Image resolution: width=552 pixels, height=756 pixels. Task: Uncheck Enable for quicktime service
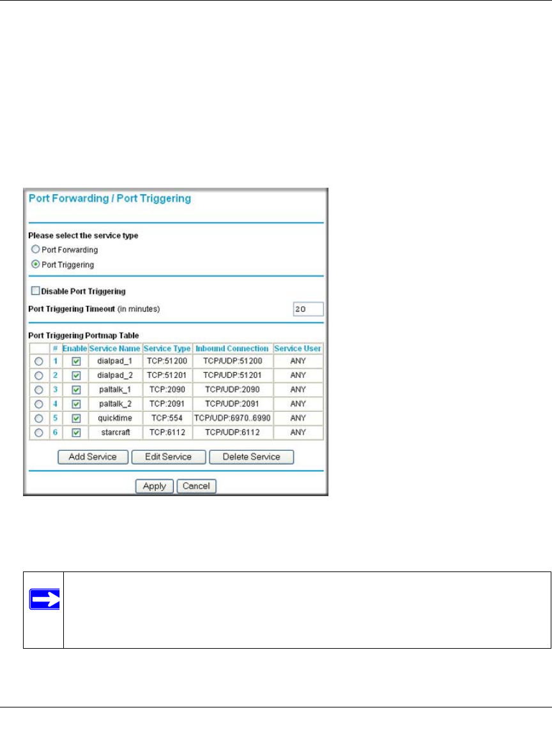pos(76,418)
